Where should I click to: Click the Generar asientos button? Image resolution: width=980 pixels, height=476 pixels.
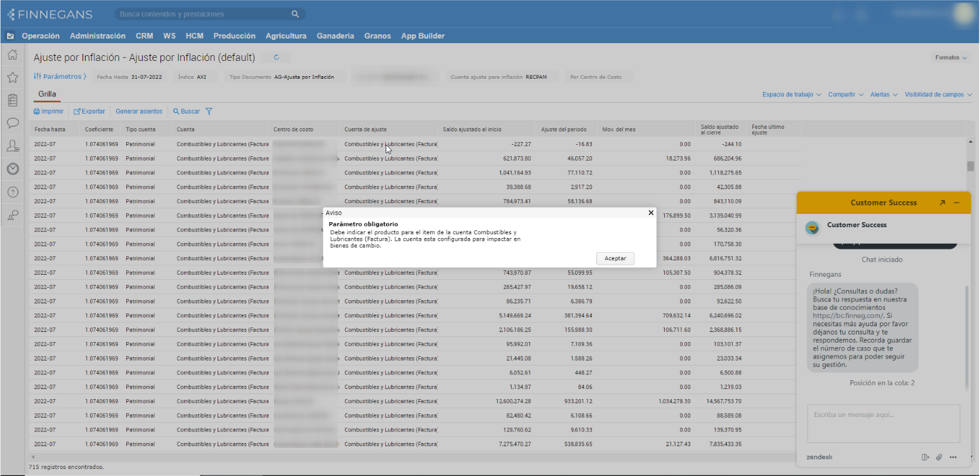click(139, 112)
